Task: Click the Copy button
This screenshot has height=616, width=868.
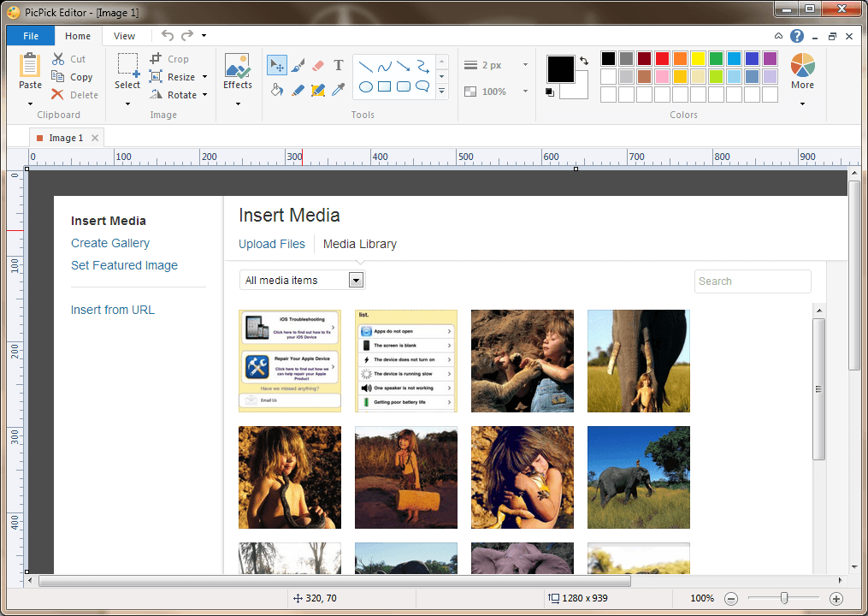Action: pos(73,77)
